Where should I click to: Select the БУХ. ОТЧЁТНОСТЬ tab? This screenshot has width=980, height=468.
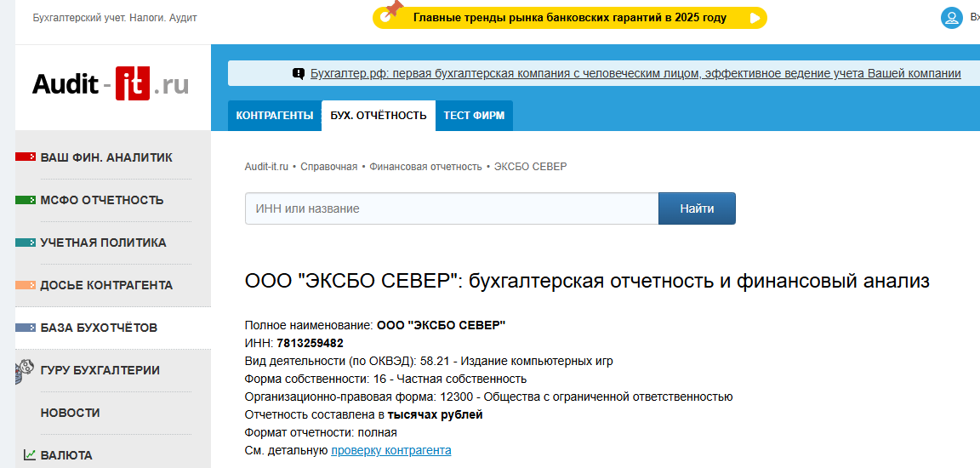(x=378, y=116)
